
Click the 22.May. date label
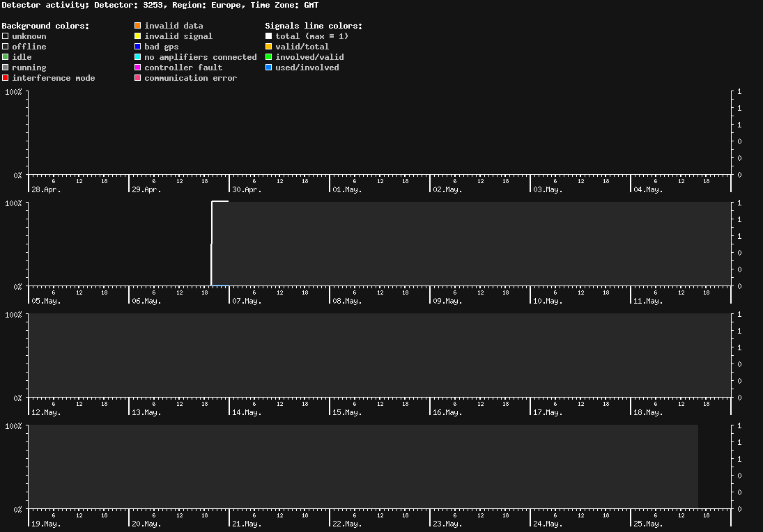pos(347,524)
